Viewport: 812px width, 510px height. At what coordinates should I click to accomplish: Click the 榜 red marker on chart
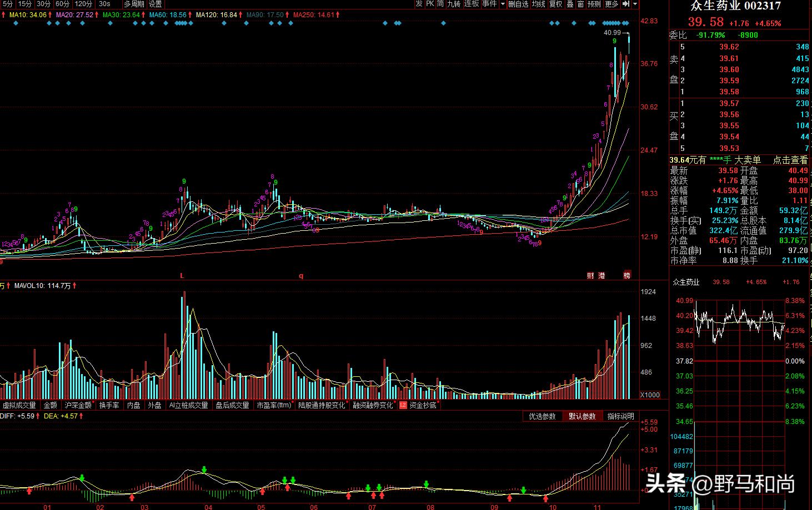pyautogui.click(x=627, y=275)
